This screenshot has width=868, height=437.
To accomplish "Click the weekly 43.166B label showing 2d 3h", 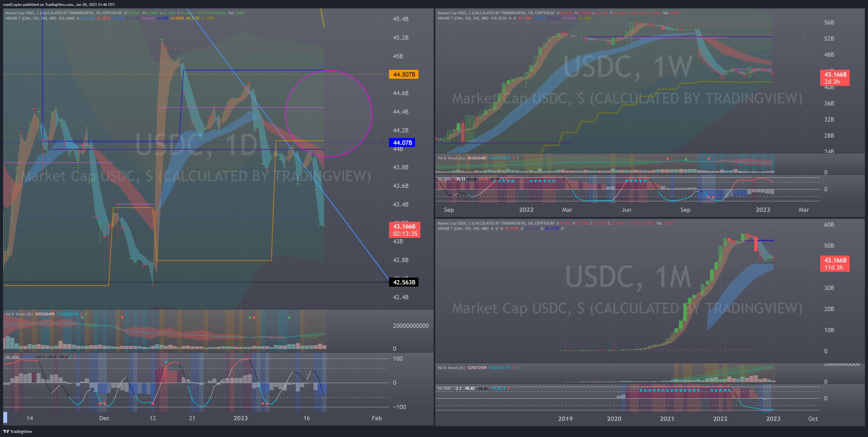I will tap(835, 78).
